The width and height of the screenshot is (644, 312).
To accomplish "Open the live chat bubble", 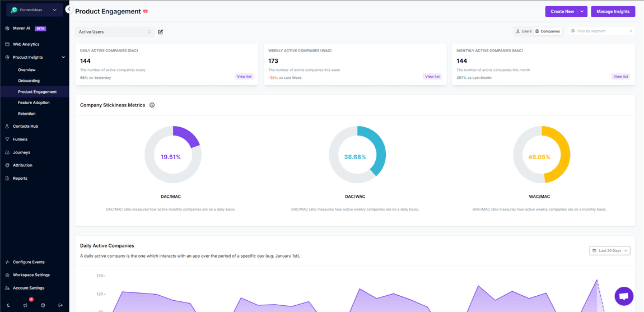I will [x=623, y=296].
